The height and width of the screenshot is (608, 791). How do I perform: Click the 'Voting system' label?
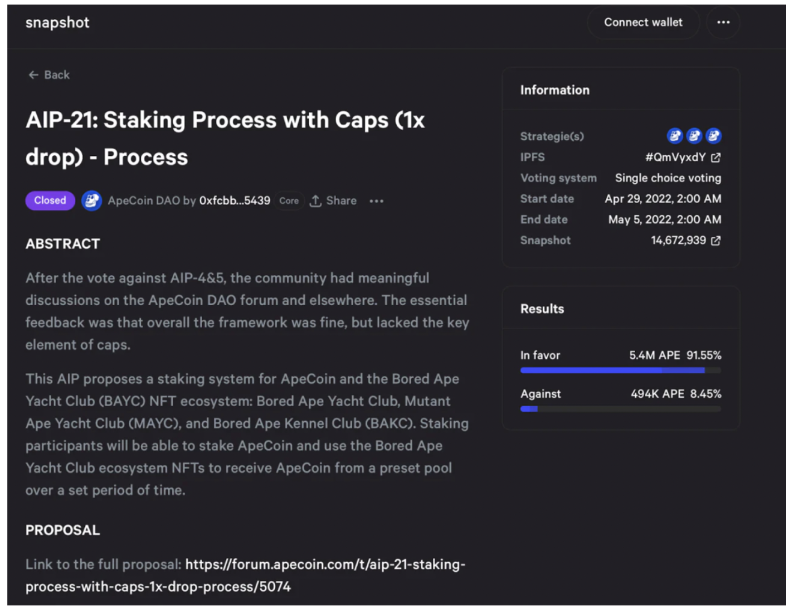558,178
